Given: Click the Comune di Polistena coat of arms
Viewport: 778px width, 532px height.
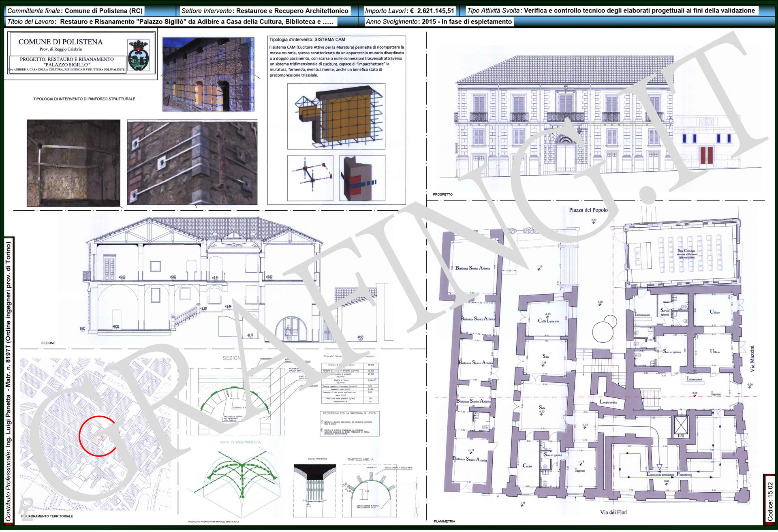Looking at the screenshot, I should click(138, 56).
